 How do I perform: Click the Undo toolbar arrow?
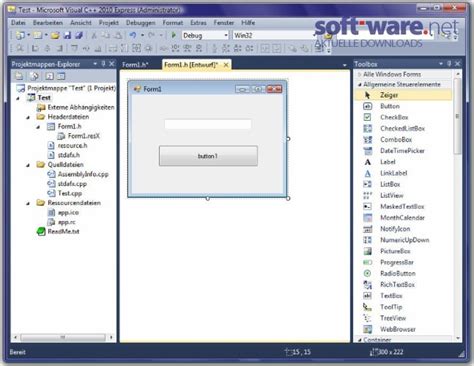point(133,35)
